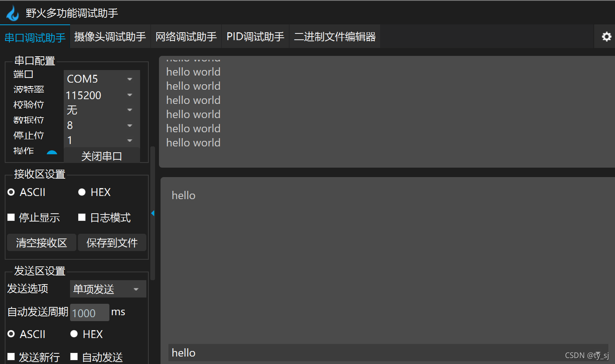Screen dimensions: 615x364
Task: Expand the 115200 baud rate dropdown
Action: click(x=102, y=95)
